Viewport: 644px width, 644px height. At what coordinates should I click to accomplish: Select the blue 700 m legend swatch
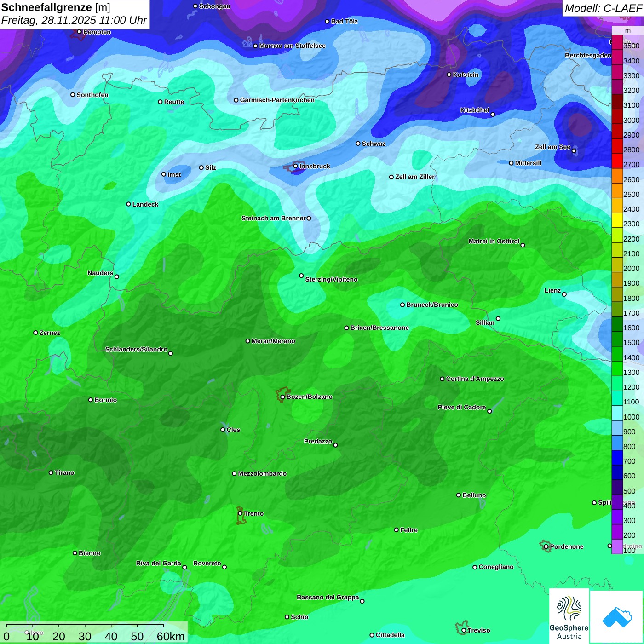point(617,457)
